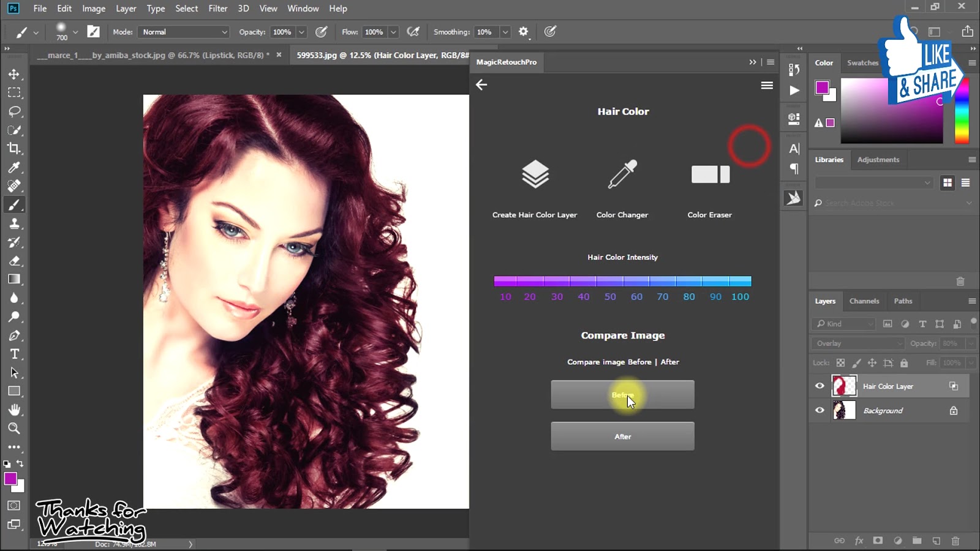Open the Filter menu
Screen dimensions: 980x551
click(x=217, y=9)
